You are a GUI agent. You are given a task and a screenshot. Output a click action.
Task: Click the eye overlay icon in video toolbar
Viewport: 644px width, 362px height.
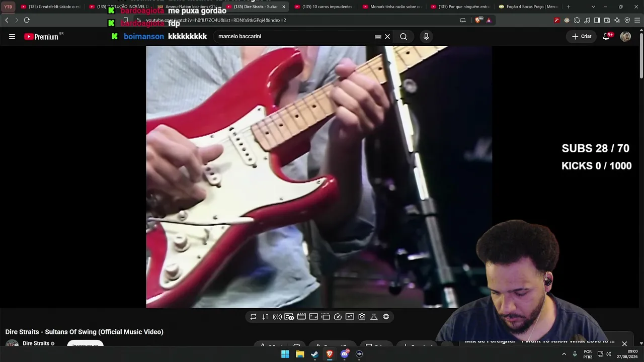coord(289,317)
